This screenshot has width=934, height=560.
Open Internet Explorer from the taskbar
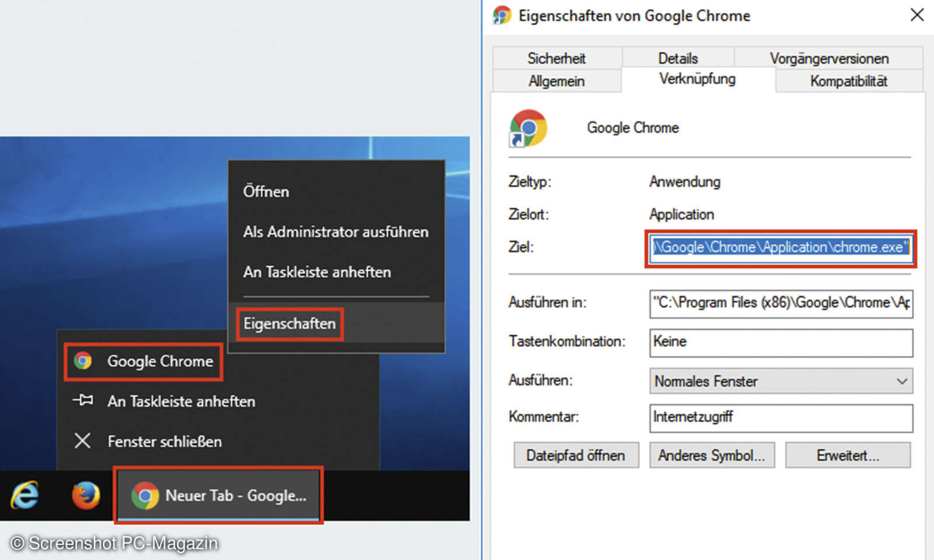[25, 496]
